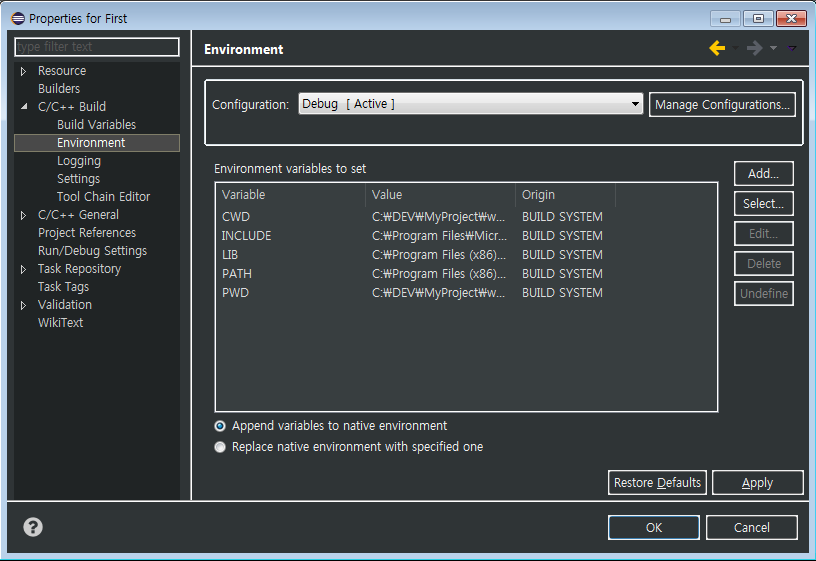
Task: Click the Eclipse icon in title bar
Action: [x=18, y=18]
